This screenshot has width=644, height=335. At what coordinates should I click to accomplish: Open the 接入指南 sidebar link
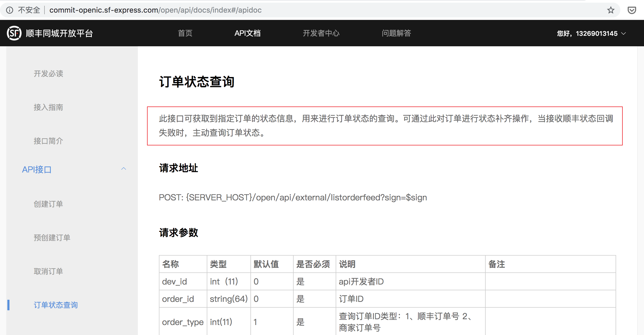click(48, 107)
